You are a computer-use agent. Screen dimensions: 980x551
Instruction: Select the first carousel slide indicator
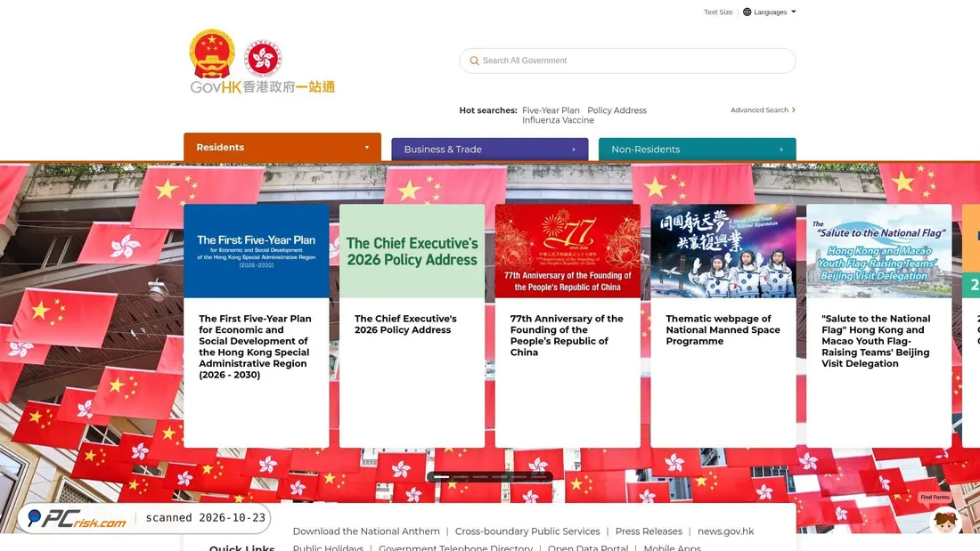(441, 476)
